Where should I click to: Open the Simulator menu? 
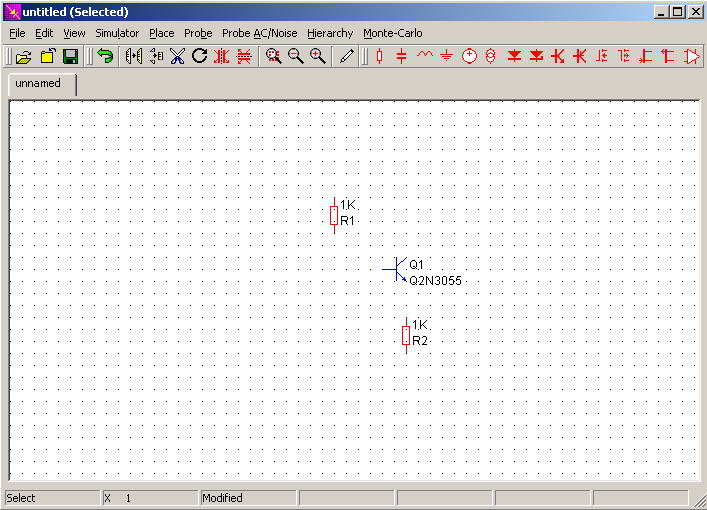point(117,33)
